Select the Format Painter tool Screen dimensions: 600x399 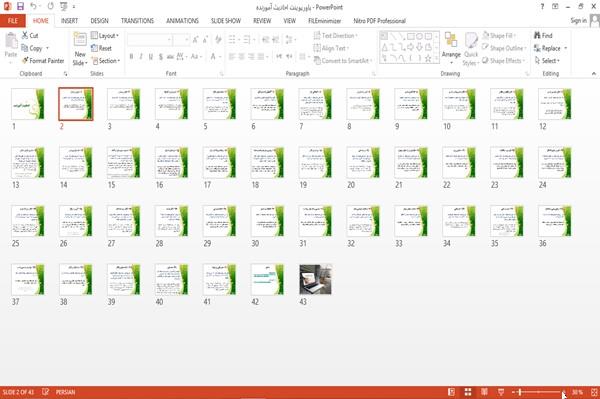[x=43, y=60]
